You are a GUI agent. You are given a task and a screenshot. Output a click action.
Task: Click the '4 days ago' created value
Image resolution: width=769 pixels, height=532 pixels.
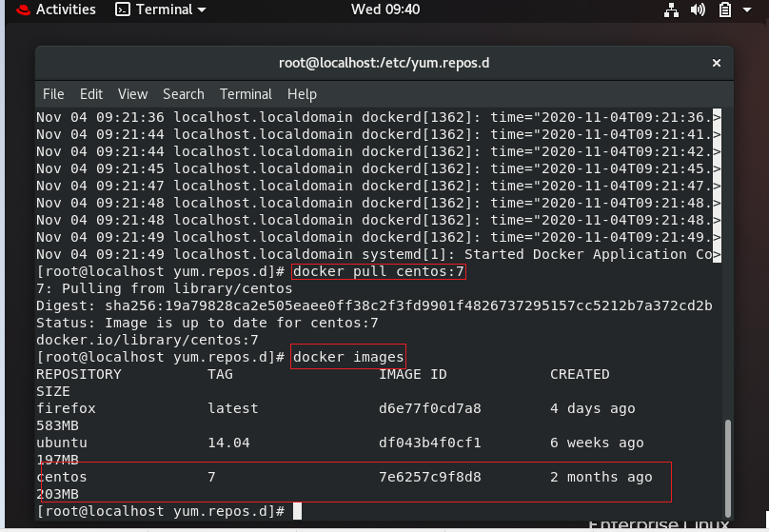[x=592, y=408]
